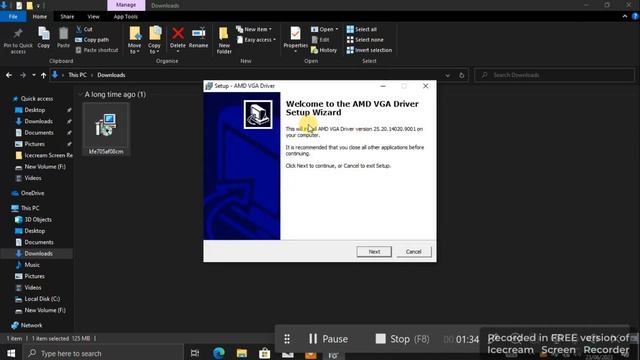This screenshot has height=360, width=640.
Task: Click Invert selection in ribbon
Action: [x=369, y=50]
